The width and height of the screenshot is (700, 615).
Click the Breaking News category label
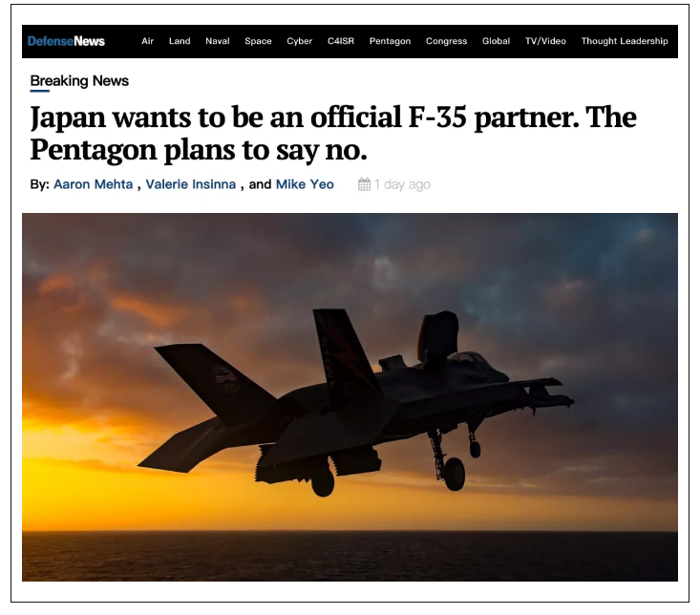point(79,81)
